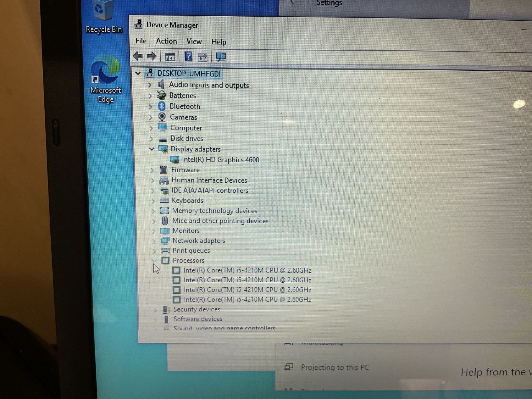This screenshot has height=399, width=532.
Task: Select Print queues label text
Action: click(191, 250)
